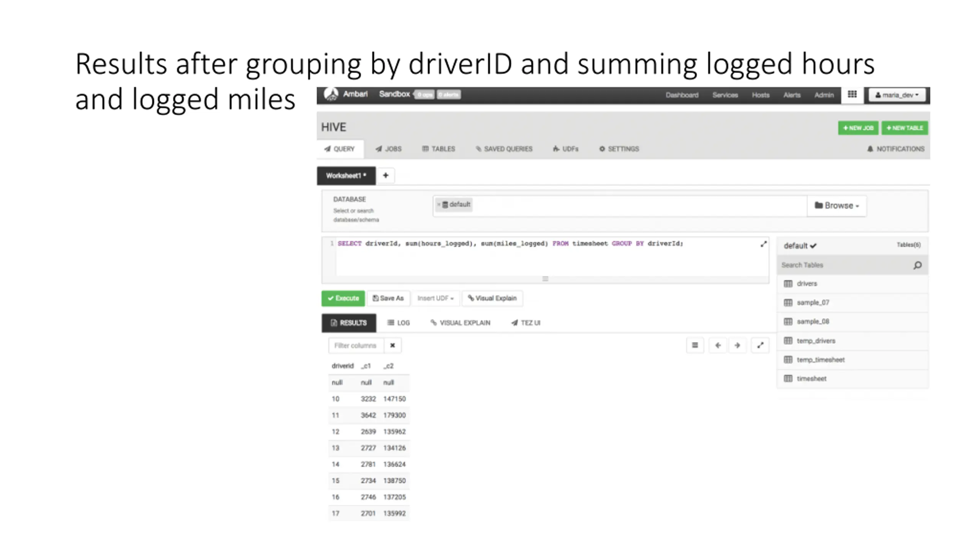The image size is (980, 551).
Task: Expand the results table to fullscreen
Action: [x=760, y=346]
